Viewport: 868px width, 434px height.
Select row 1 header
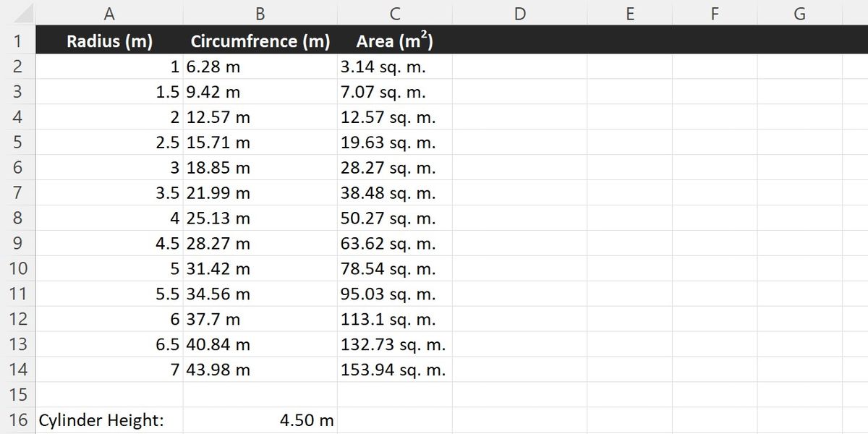coord(17,41)
